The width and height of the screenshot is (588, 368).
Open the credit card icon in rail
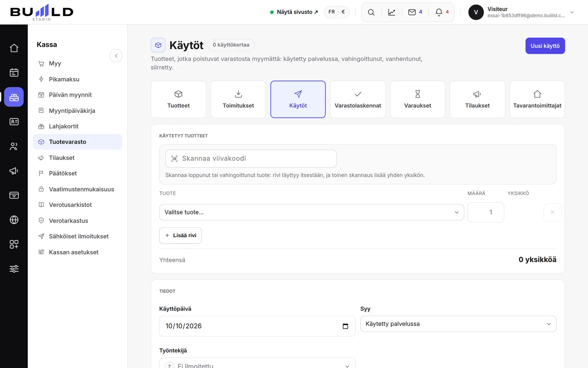[14, 195]
